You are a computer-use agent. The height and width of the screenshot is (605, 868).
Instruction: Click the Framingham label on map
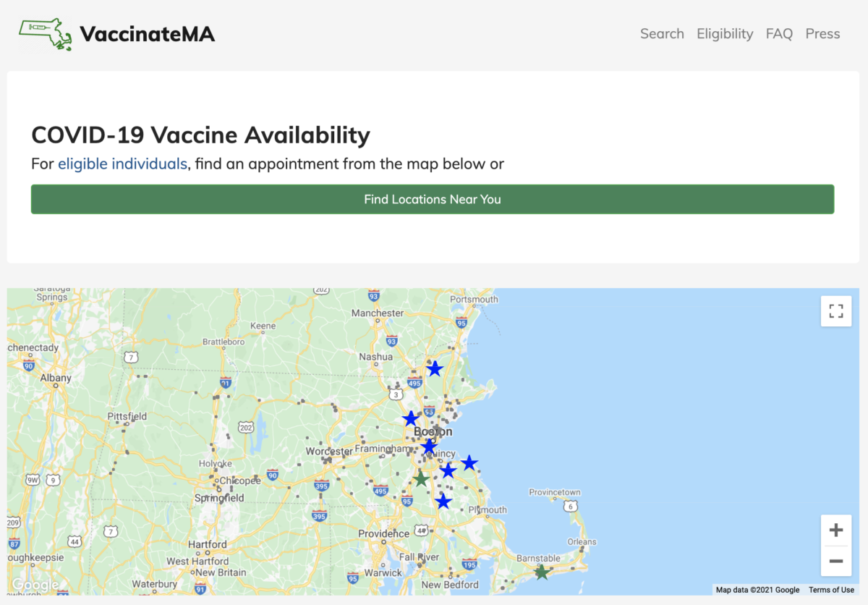(x=382, y=449)
